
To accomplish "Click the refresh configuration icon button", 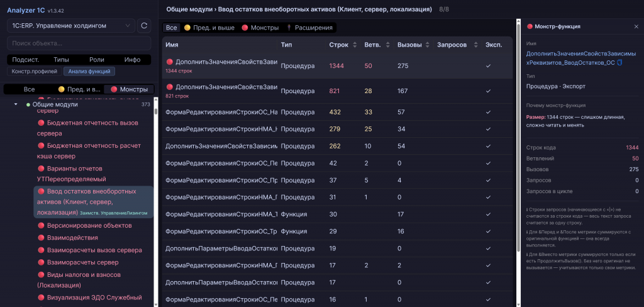I will [x=144, y=26].
